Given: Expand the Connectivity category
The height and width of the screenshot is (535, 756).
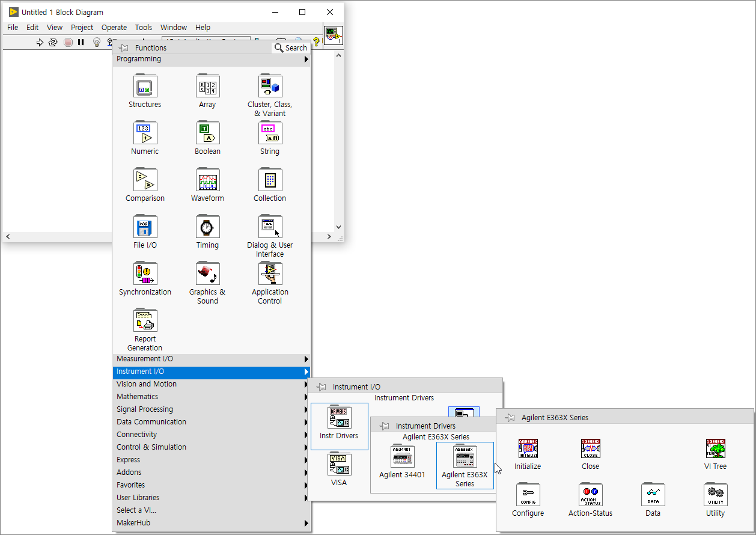Looking at the screenshot, I should tap(212, 435).
